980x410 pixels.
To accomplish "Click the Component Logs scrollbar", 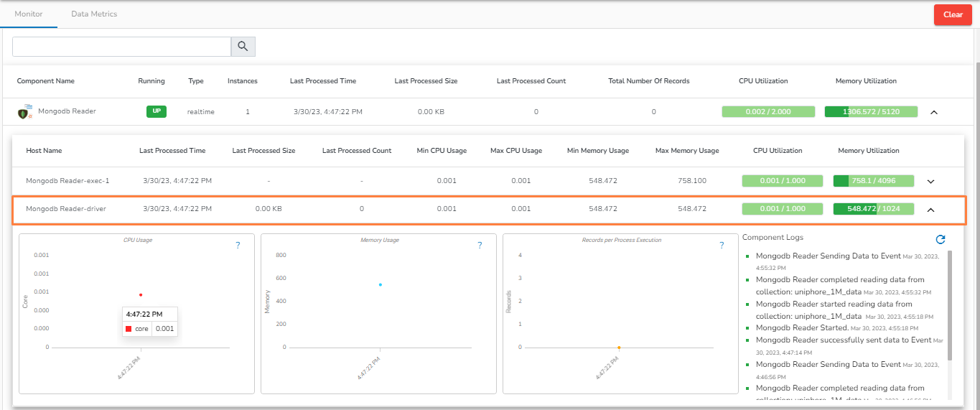I will (x=950, y=305).
